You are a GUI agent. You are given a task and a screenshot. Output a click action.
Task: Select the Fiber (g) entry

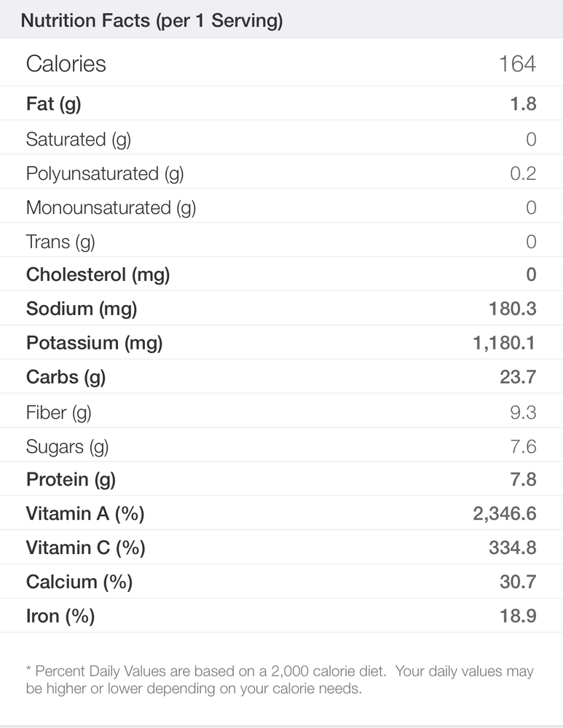(x=281, y=411)
